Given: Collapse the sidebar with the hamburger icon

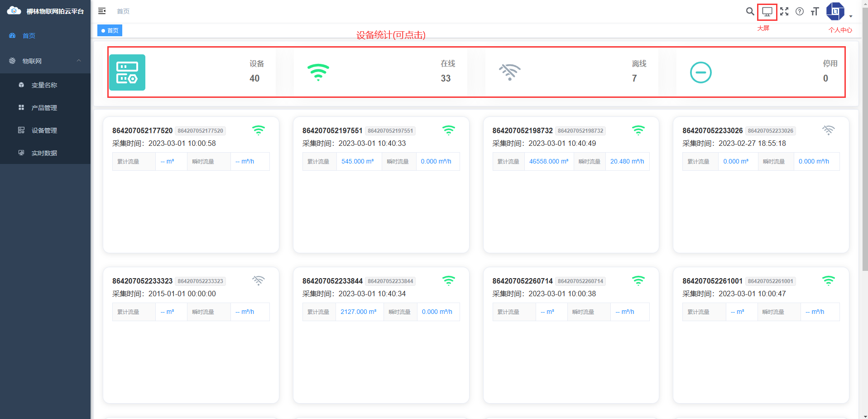Looking at the screenshot, I should tap(102, 11).
